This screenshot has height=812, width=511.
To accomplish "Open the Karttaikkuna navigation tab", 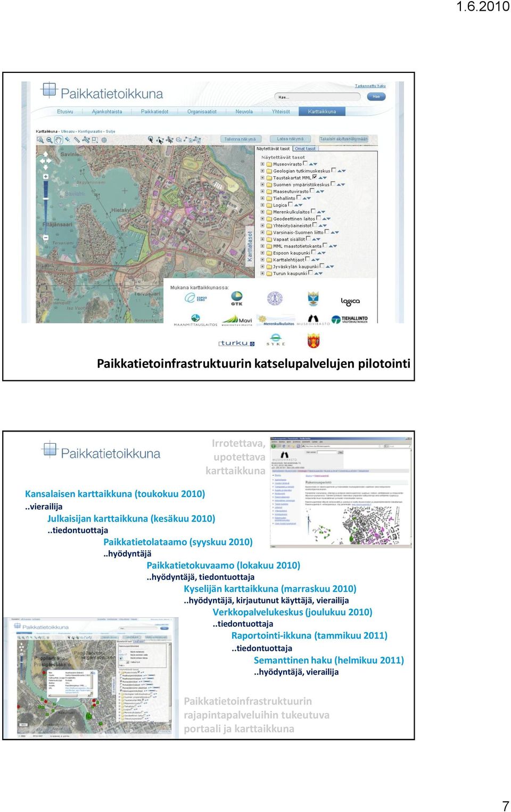I will [322, 112].
